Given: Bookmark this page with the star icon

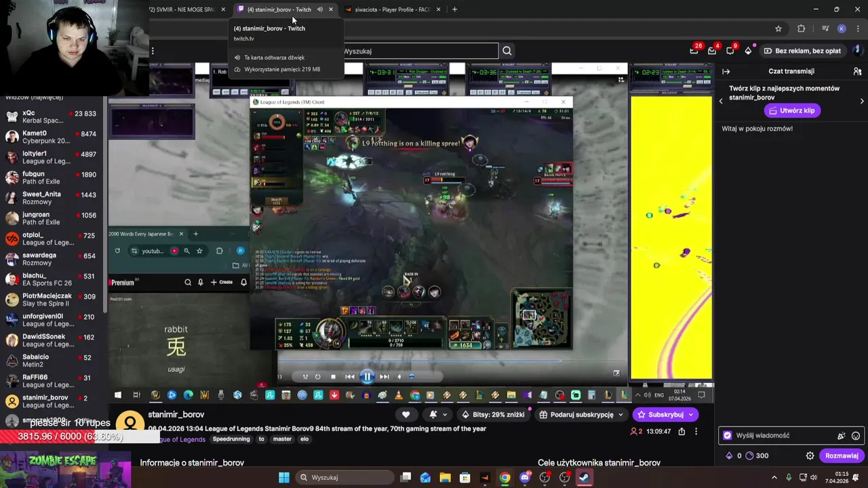Looking at the screenshot, I should point(778,28).
